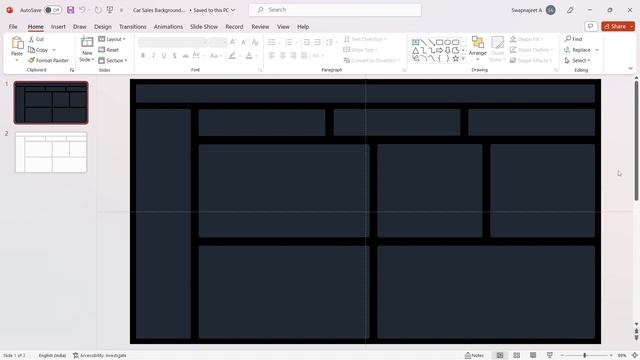The height and width of the screenshot is (360, 640).
Task: Click the Redo arrow in title bar
Action: pyautogui.click(x=98, y=10)
